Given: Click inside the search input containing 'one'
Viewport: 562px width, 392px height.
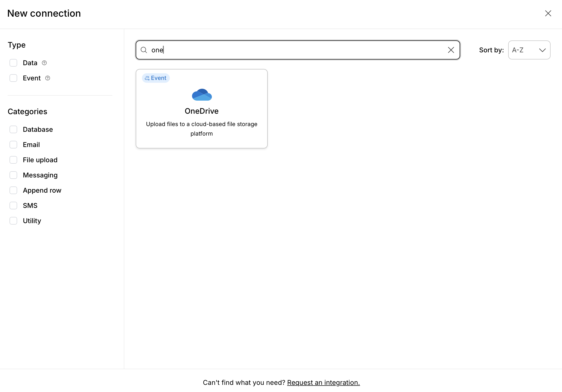Looking at the screenshot, I should (x=294, y=50).
